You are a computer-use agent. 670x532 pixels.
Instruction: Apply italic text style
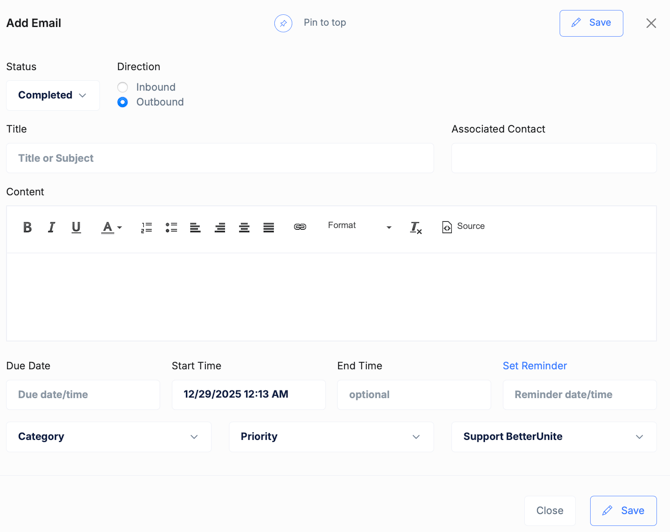52,227
